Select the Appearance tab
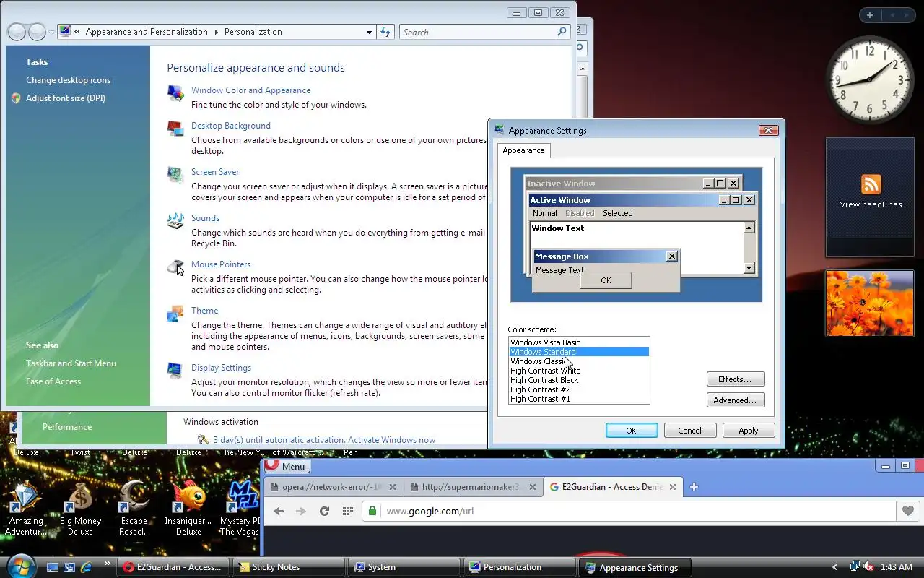 click(x=523, y=150)
